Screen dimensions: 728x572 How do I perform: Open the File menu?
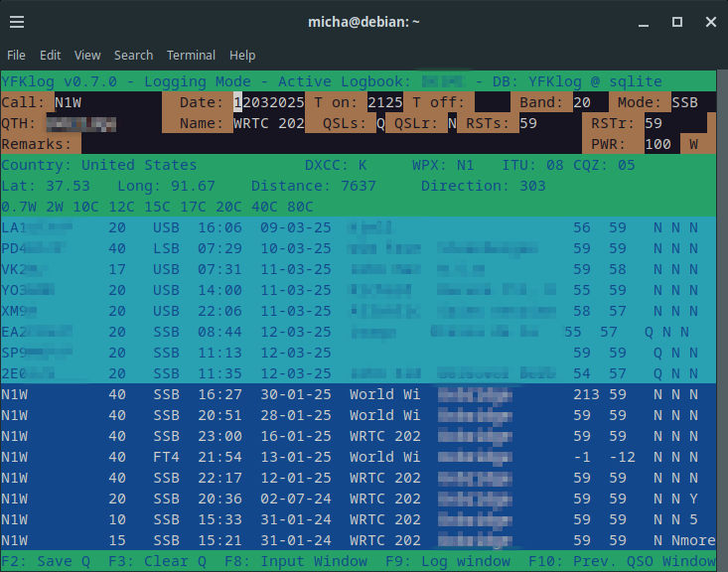point(16,55)
